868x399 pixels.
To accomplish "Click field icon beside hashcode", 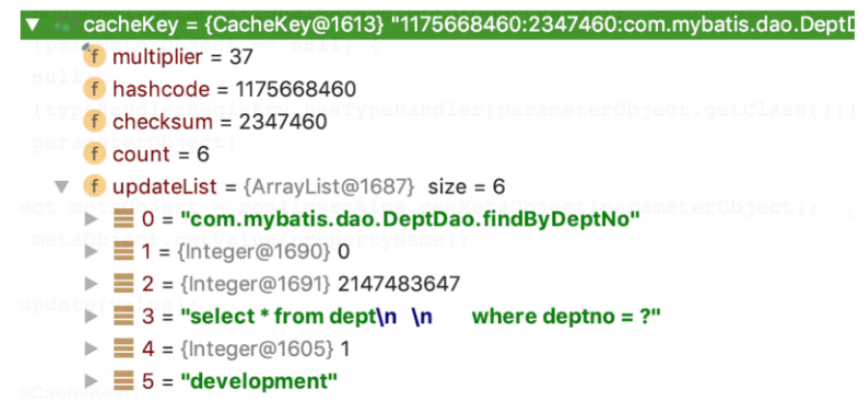I will tap(94, 89).
